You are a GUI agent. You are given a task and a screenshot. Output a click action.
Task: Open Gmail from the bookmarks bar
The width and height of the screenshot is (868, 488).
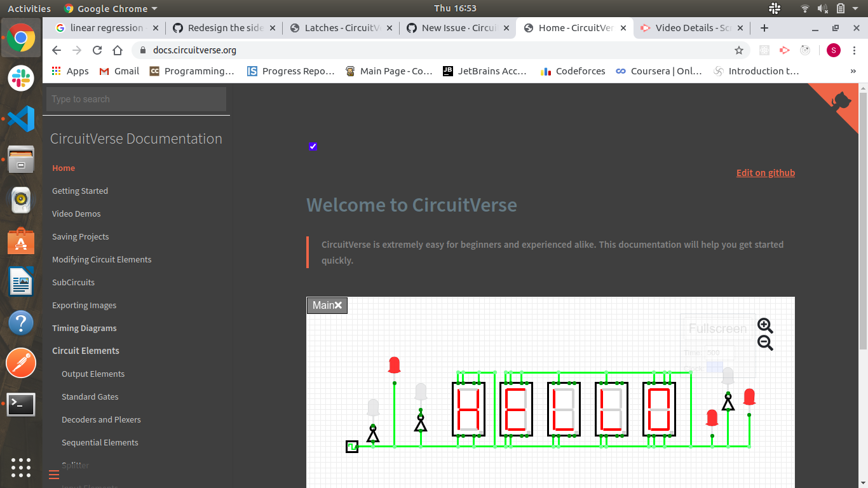tap(118, 71)
